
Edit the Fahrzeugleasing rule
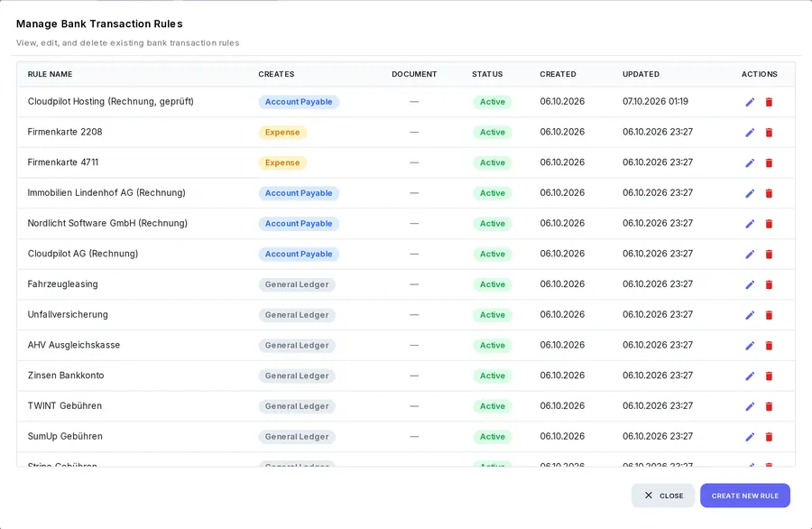[750, 285]
